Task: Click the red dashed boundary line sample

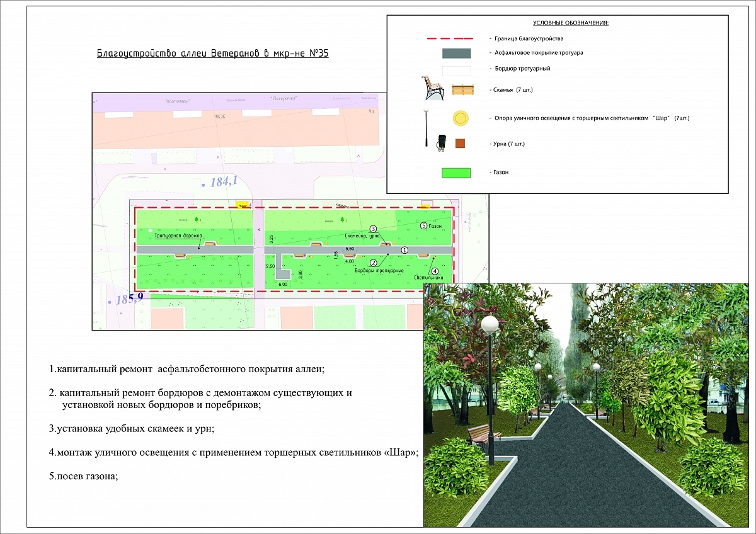Action: 450,38
